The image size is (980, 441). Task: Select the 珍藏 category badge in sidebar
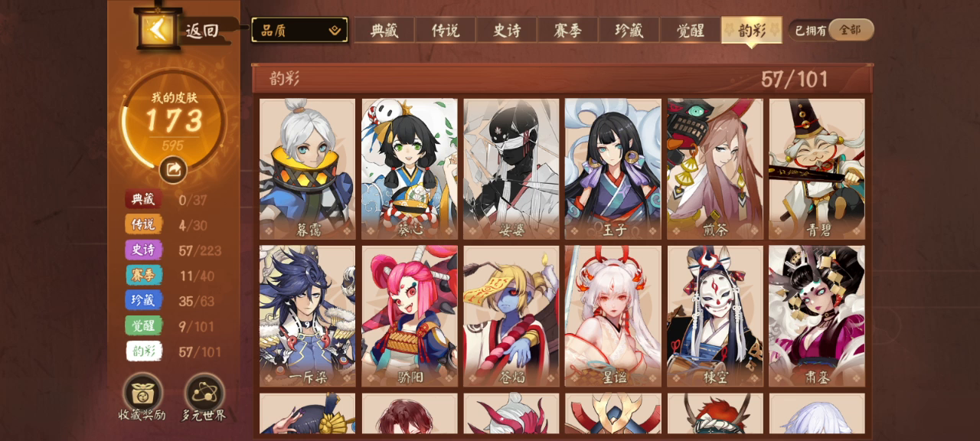pyautogui.click(x=144, y=301)
